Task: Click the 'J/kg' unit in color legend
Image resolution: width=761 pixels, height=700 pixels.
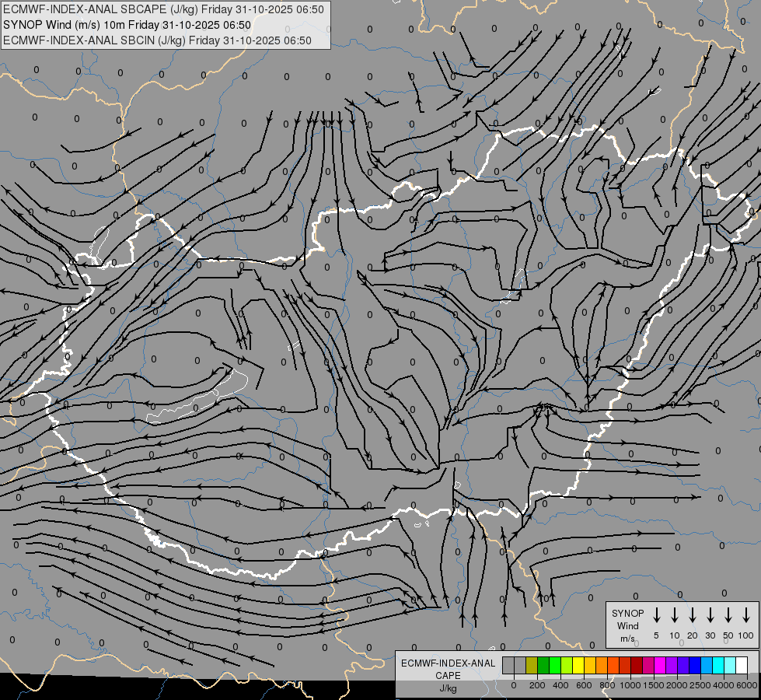Action: click(x=448, y=688)
